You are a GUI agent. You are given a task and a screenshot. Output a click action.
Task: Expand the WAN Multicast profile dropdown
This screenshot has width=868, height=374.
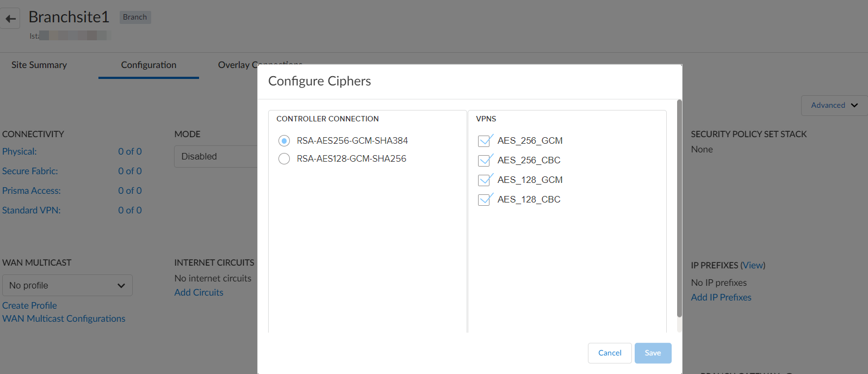tap(67, 285)
